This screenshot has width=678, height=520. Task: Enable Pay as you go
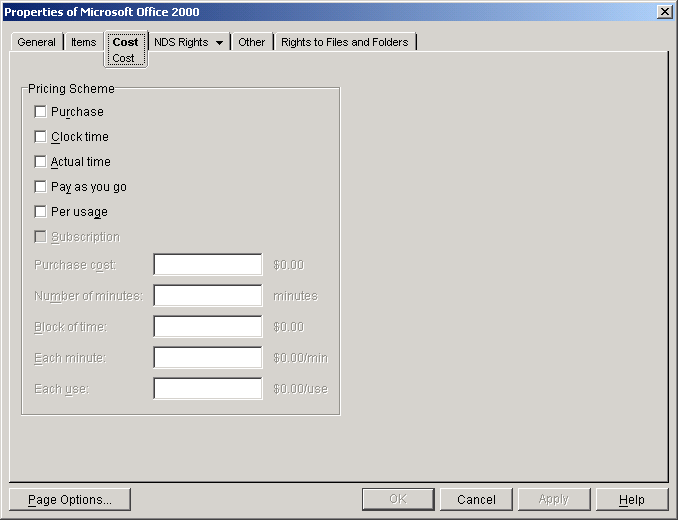coord(40,187)
